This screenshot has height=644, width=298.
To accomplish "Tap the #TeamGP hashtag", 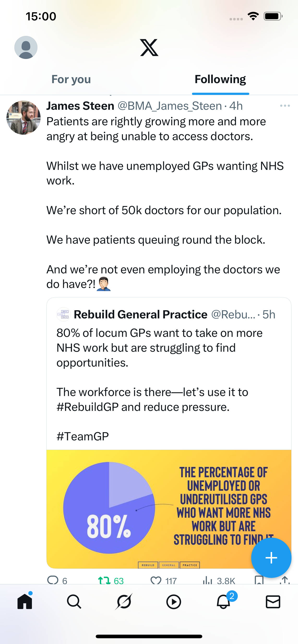I will coord(83,437).
